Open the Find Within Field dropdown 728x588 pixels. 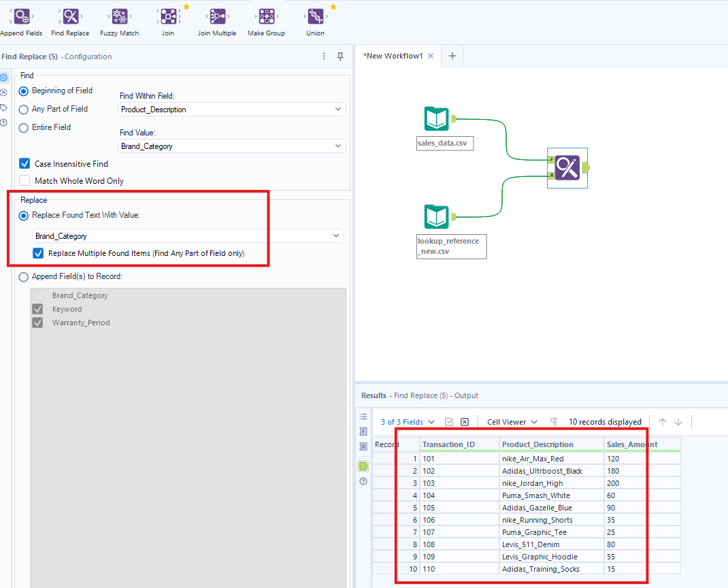232,109
